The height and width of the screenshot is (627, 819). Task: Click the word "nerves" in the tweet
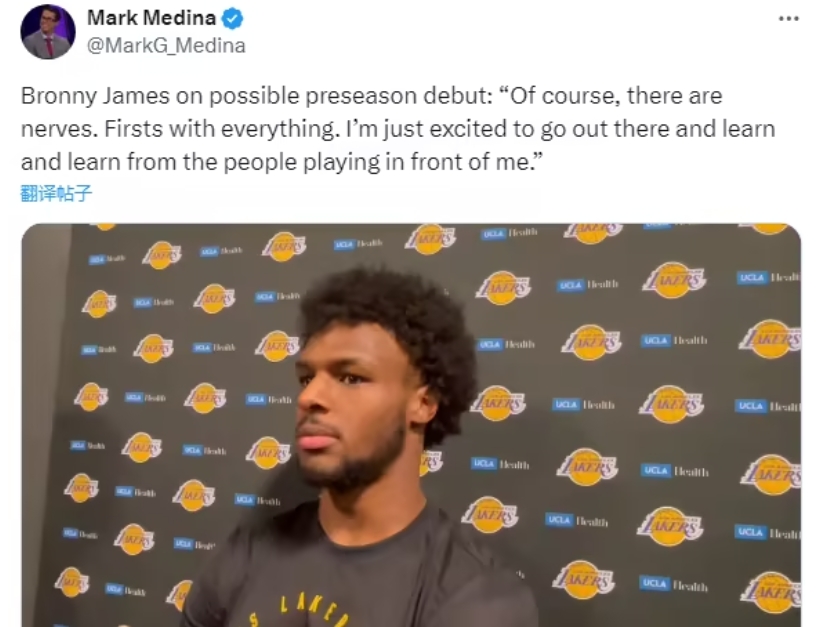click(x=58, y=130)
